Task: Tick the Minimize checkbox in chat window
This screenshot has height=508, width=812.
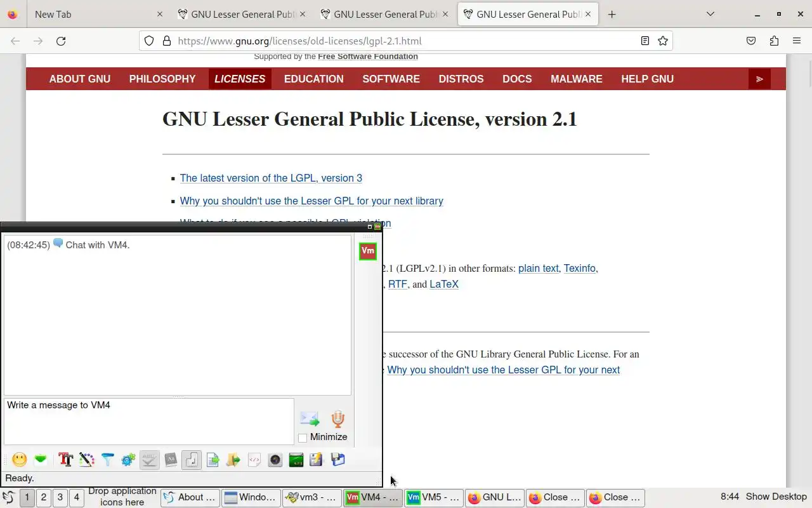Action: point(303,438)
